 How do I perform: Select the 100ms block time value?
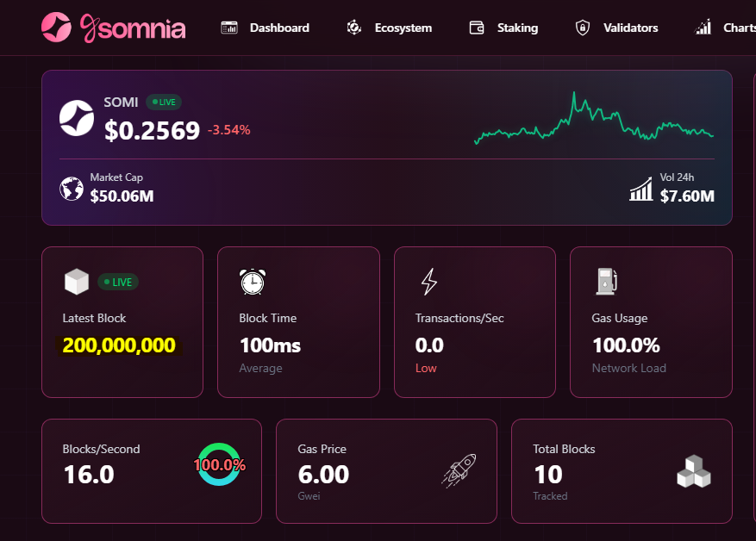tap(270, 345)
